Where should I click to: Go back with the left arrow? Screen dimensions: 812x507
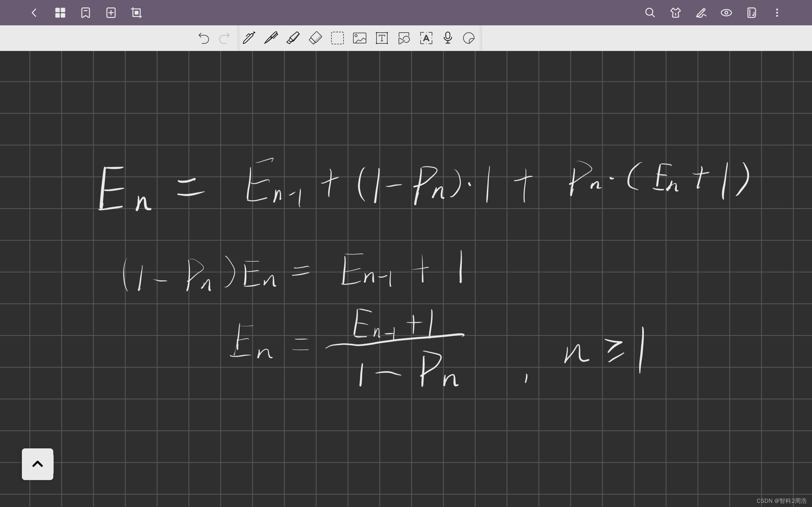[34, 13]
